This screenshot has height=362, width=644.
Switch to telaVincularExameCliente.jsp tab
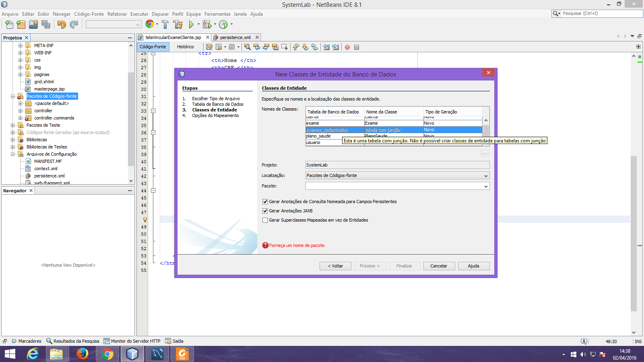pyautogui.click(x=173, y=37)
